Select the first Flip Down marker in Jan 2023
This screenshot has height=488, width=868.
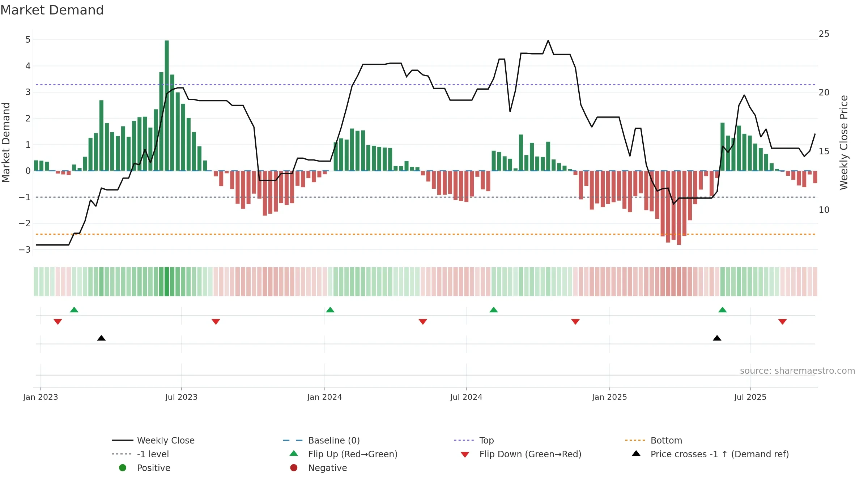[58, 322]
